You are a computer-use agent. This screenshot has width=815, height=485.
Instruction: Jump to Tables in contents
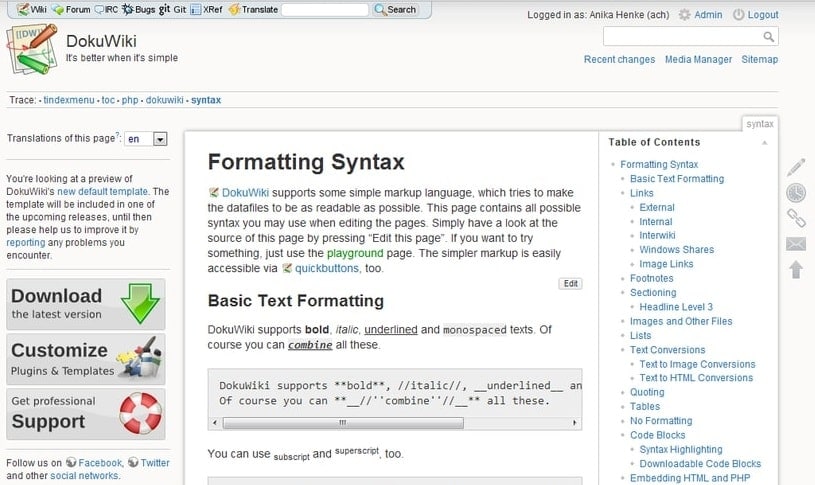645,407
